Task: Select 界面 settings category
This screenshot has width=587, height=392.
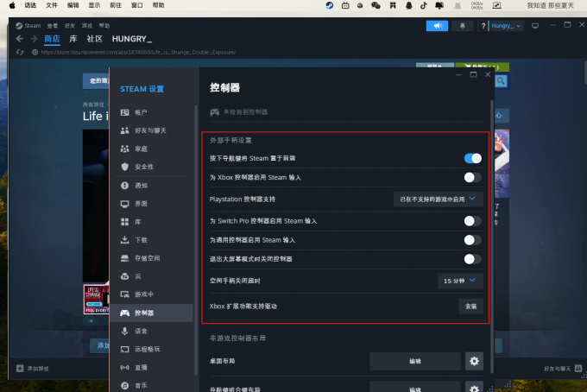Action: click(152, 204)
